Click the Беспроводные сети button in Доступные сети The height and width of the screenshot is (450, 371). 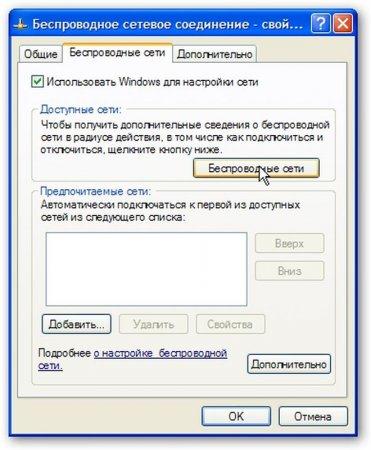pyautogui.click(x=256, y=168)
